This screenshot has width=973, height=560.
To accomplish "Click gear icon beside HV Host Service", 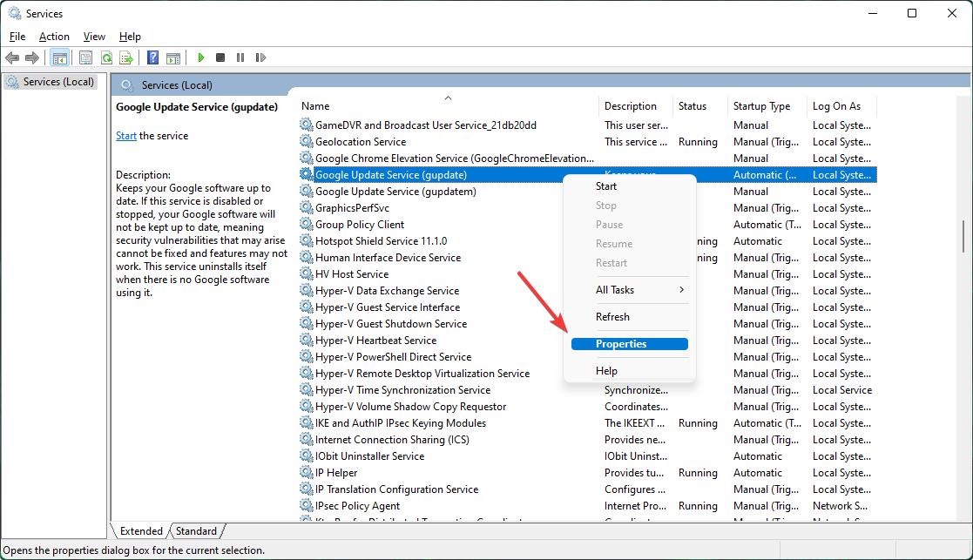I will tap(306, 274).
